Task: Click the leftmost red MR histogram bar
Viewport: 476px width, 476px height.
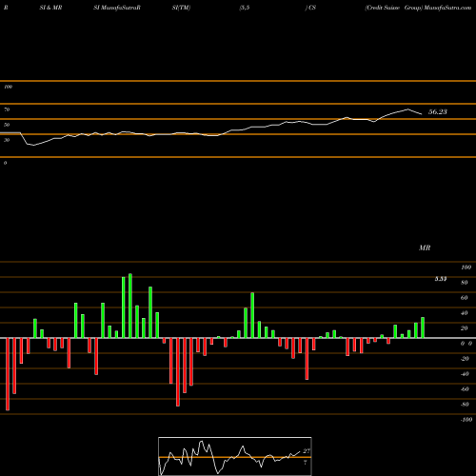Action: pyautogui.click(x=8, y=374)
